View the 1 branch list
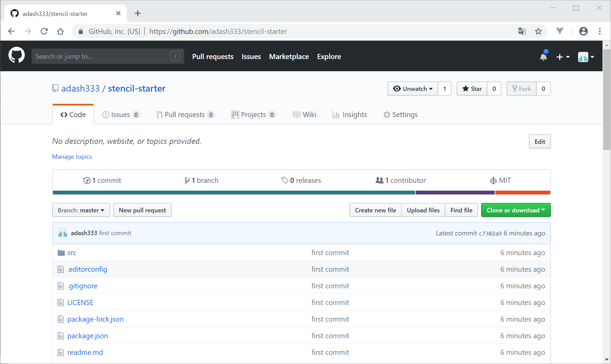 (201, 180)
